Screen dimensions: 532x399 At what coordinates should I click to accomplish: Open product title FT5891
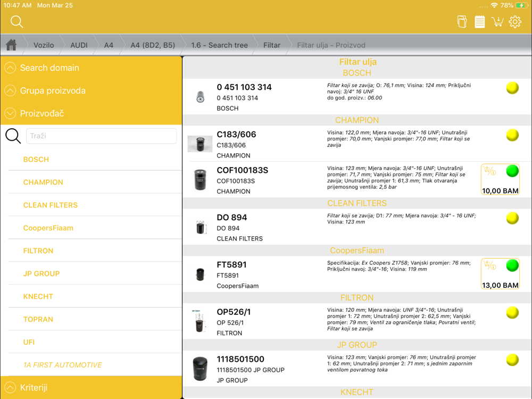(x=231, y=264)
